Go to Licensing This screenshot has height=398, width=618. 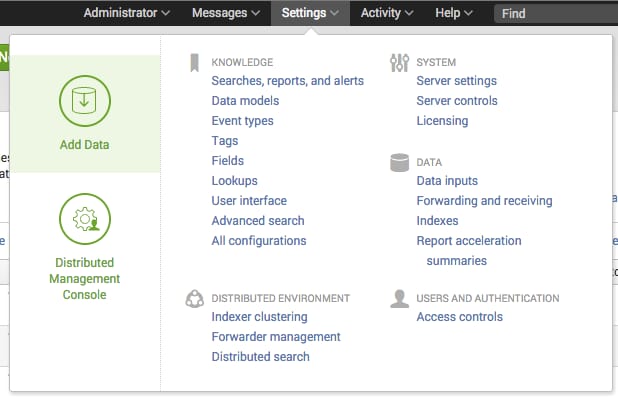click(x=442, y=121)
